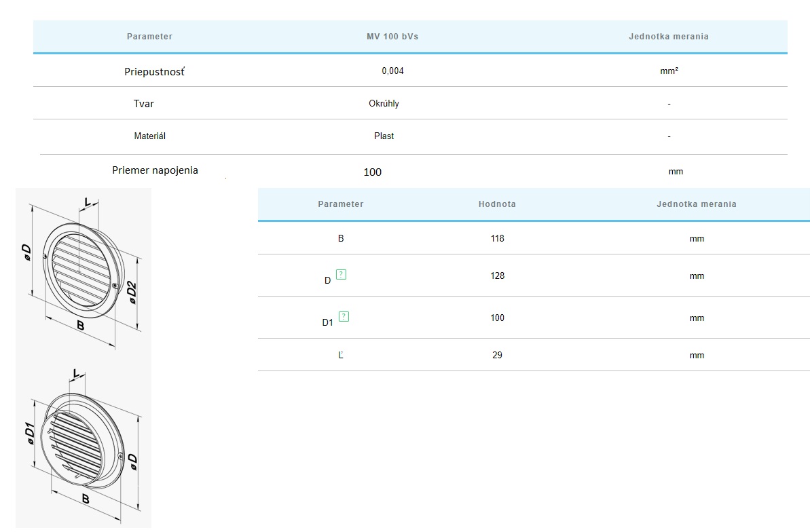The width and height of the screenshot is (810, 532).
Task: Click the 'MV 100 bVs' column header
Action: (392, 37)
